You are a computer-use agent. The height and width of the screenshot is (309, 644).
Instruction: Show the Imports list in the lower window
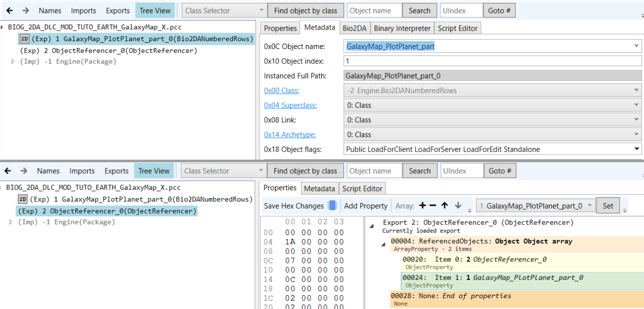click(82, 171)
